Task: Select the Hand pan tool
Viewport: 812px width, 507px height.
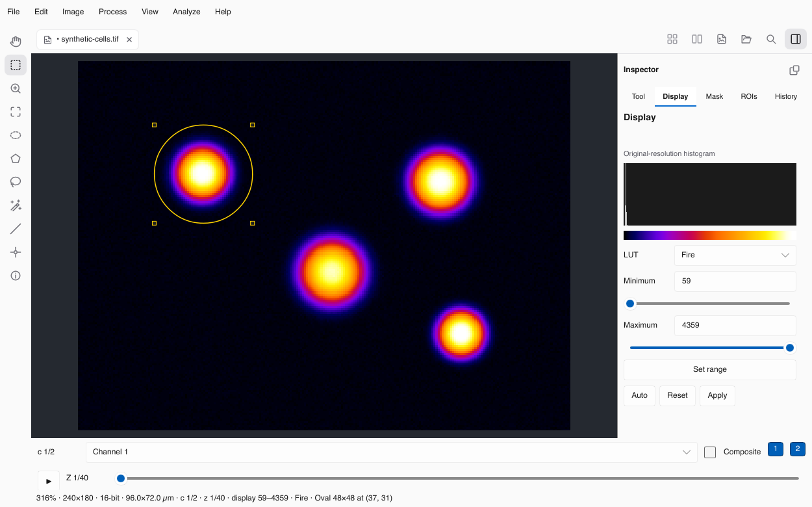Action: click(x=16, y=42)
